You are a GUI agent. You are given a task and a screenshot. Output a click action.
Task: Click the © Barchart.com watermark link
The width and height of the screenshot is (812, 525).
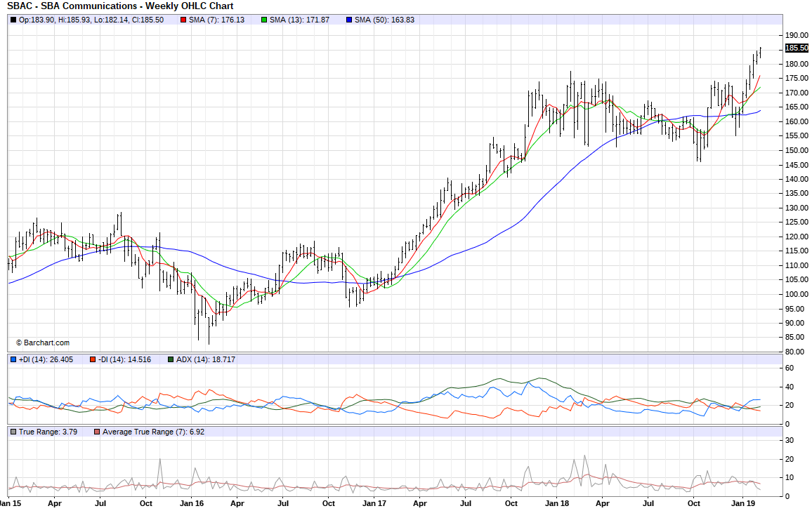tap(43, 343)
